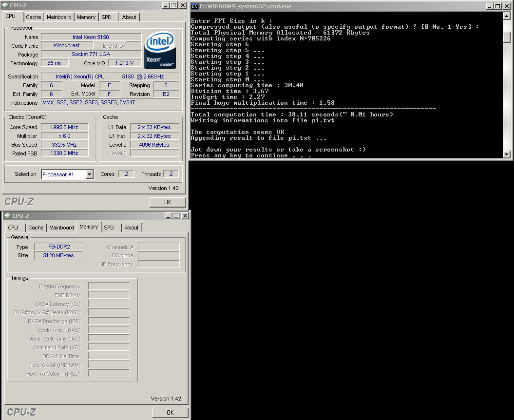The width and height of the screenshot is (514, 420).
Task: Click the memory Type value FB-DDR2
Action: click(58, 247)
